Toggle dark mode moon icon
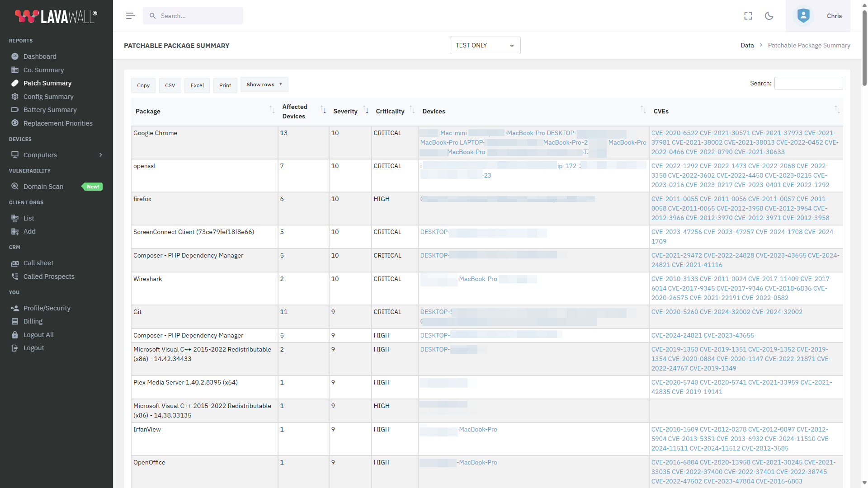868x488 pixels. click(769, 16)
